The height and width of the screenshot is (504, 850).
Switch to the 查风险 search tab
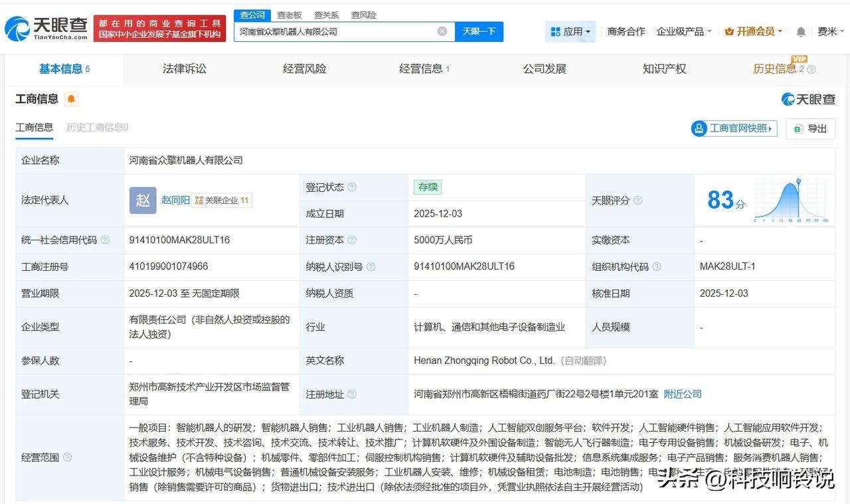click(x=363, y=14)
